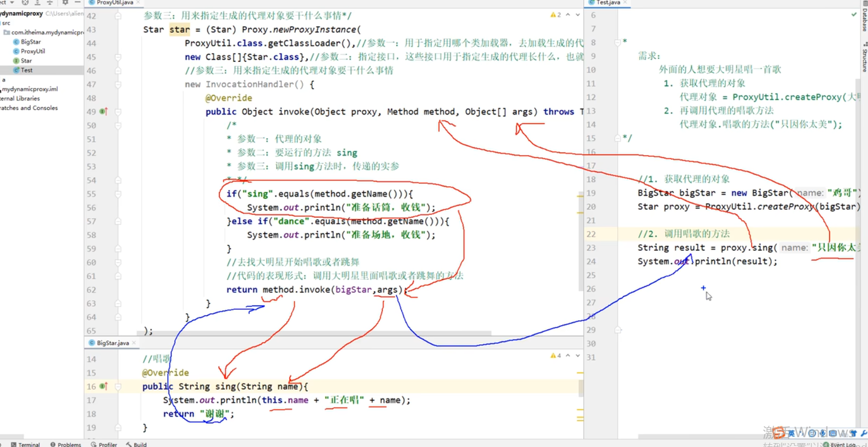Go to next problem in BigStar.java
This screenshot has height=447, width=868.
577,356
